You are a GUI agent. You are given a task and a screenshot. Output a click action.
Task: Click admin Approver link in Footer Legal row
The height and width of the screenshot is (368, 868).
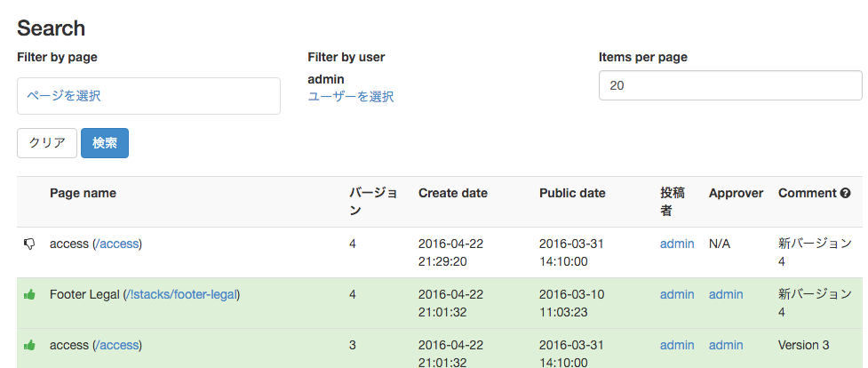tap(726, 295)
